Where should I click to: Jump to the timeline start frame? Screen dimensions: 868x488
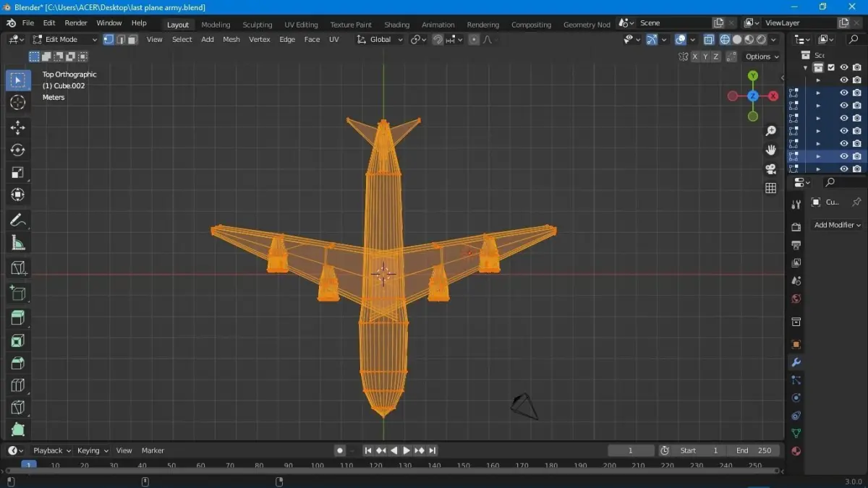(367, 450)
